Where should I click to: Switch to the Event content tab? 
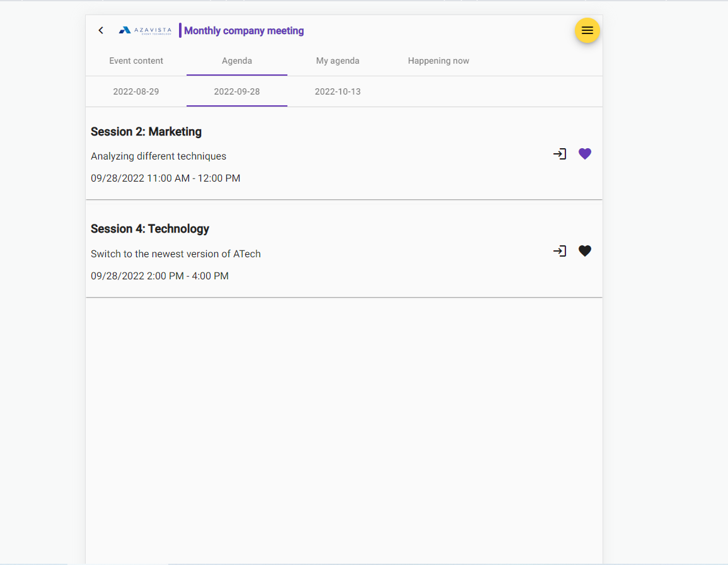click(x=136, y=61)
